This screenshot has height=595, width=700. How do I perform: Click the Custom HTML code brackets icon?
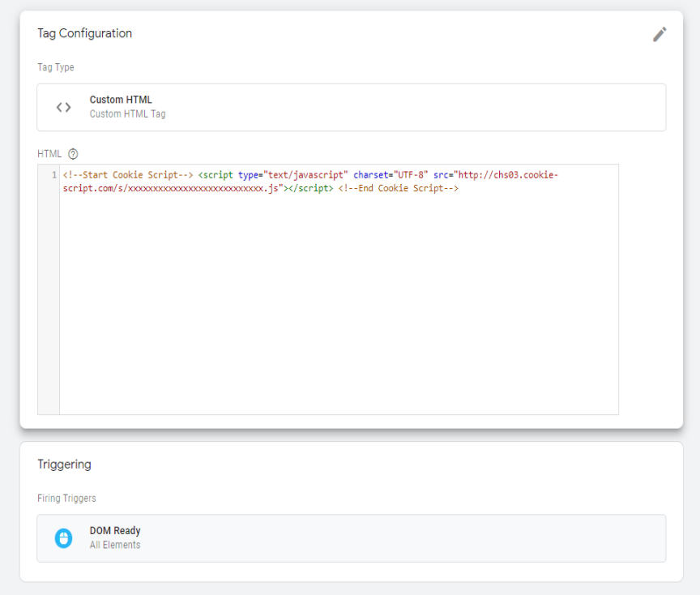63,107
